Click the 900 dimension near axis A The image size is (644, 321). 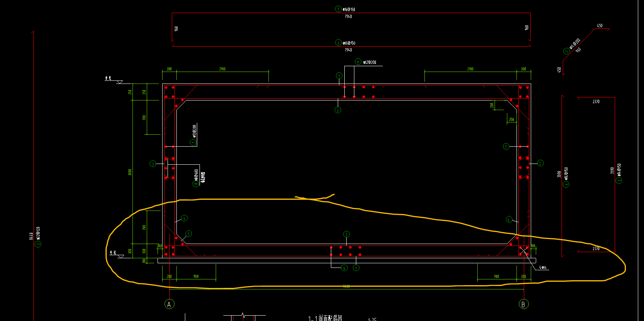coord(196,276)
